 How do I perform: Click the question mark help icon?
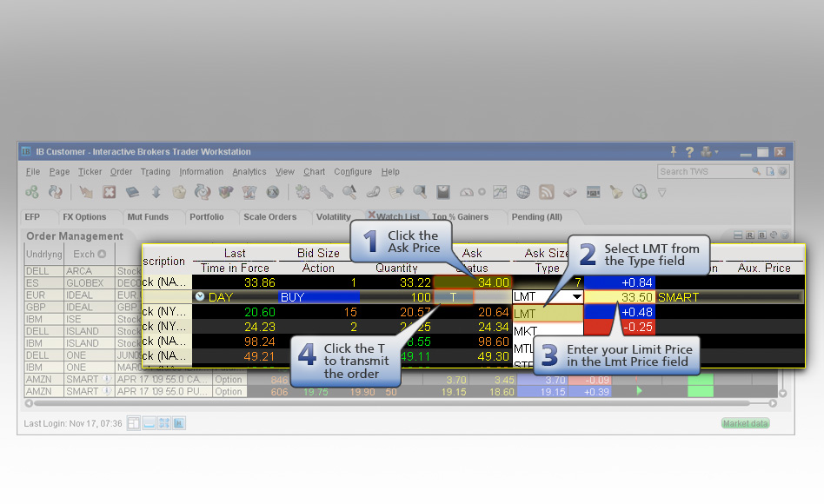tap(689, 152)
